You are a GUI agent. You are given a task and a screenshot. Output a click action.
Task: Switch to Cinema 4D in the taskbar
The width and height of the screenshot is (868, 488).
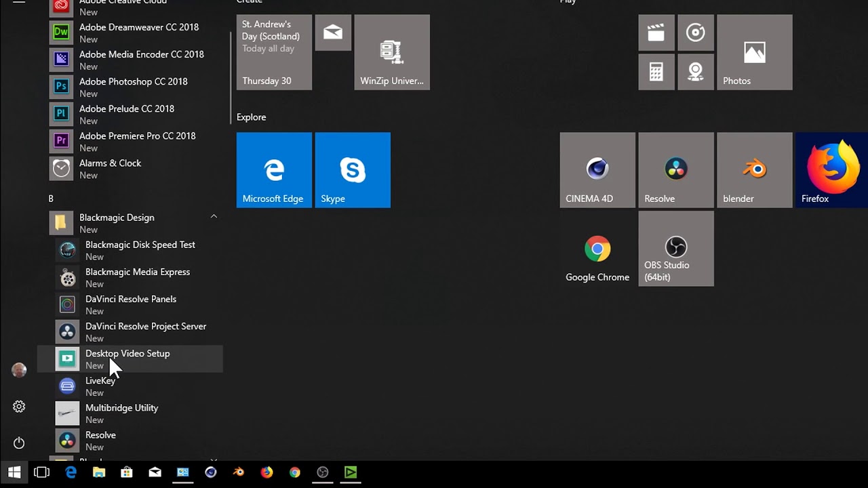point(211,472)
